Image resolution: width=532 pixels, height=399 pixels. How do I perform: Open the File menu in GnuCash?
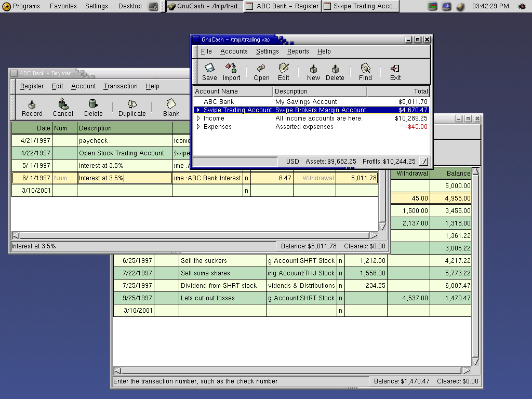[206, 51]
